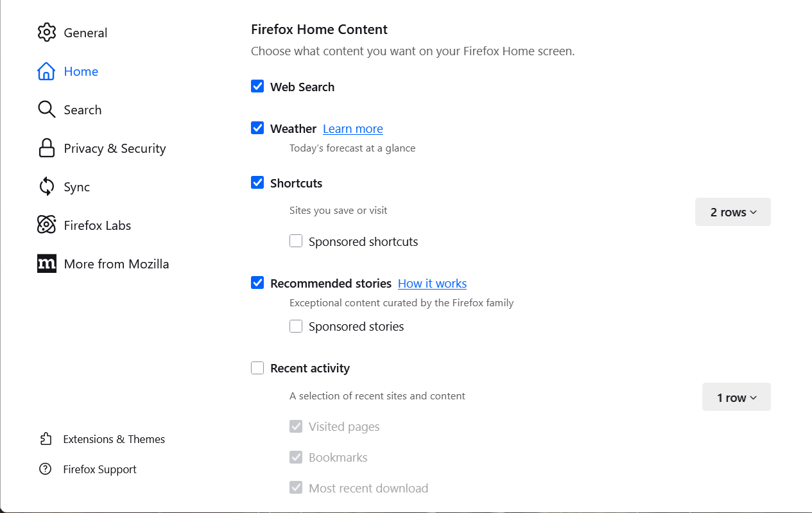Enable Sponsored shortcuts
The image size is (812, 513).
click(x=296, y=240)
